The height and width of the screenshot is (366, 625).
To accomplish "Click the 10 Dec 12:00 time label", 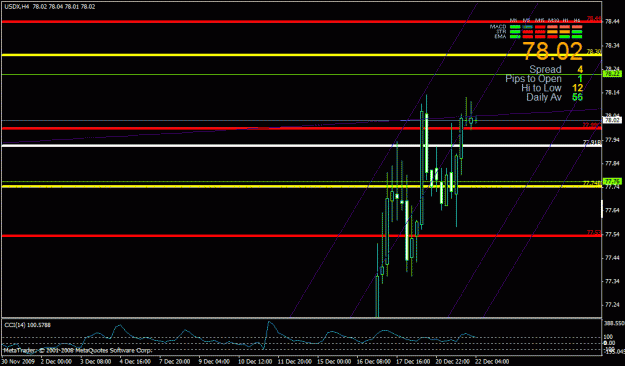I will tap(255, 362).
